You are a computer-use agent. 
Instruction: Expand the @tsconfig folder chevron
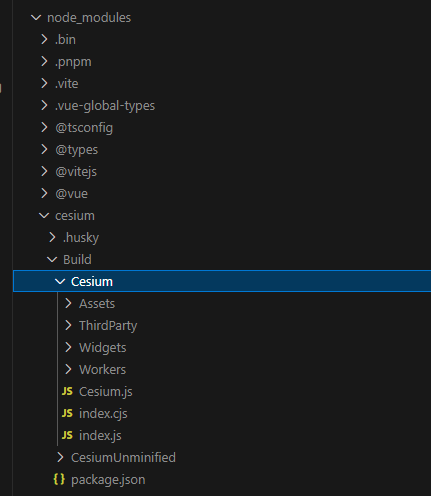(x=44, y=127)
